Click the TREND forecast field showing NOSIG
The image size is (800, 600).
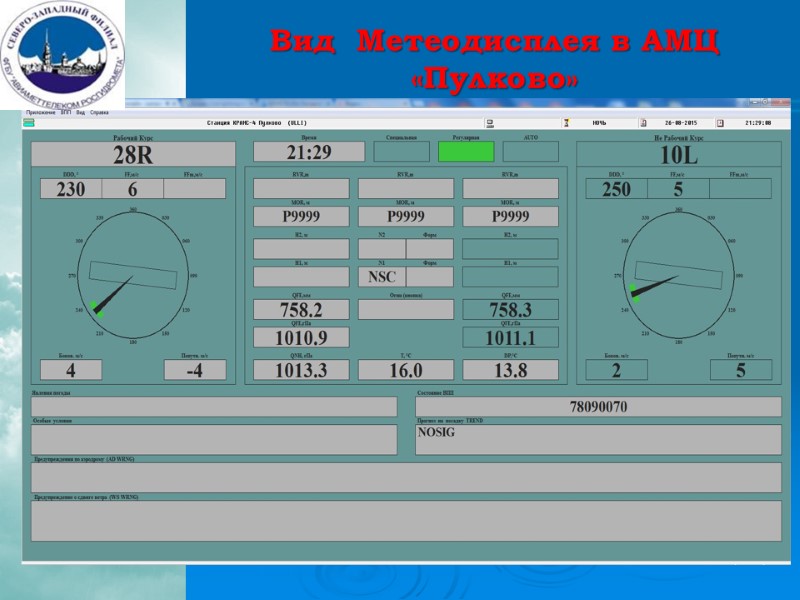point(598,439)
